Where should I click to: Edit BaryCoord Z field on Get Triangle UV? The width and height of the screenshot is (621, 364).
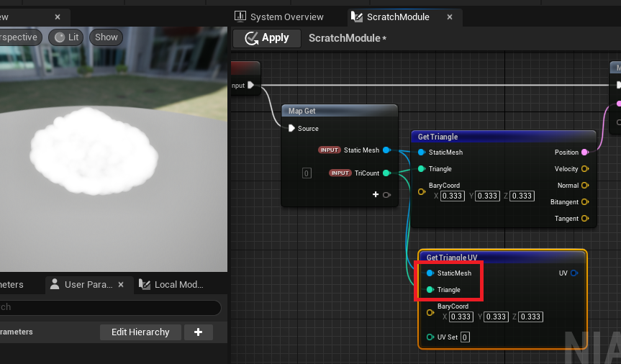[x=531, y=317]
